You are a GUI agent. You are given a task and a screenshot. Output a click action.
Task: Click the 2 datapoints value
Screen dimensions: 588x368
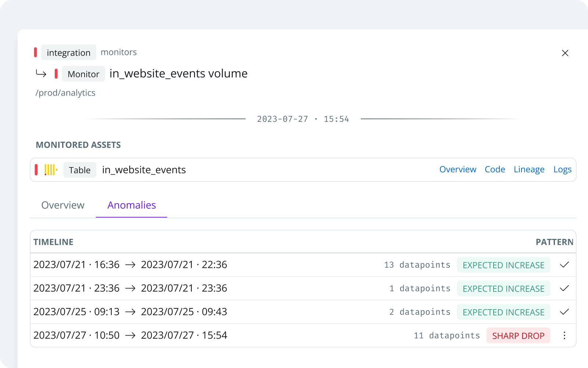420,312
